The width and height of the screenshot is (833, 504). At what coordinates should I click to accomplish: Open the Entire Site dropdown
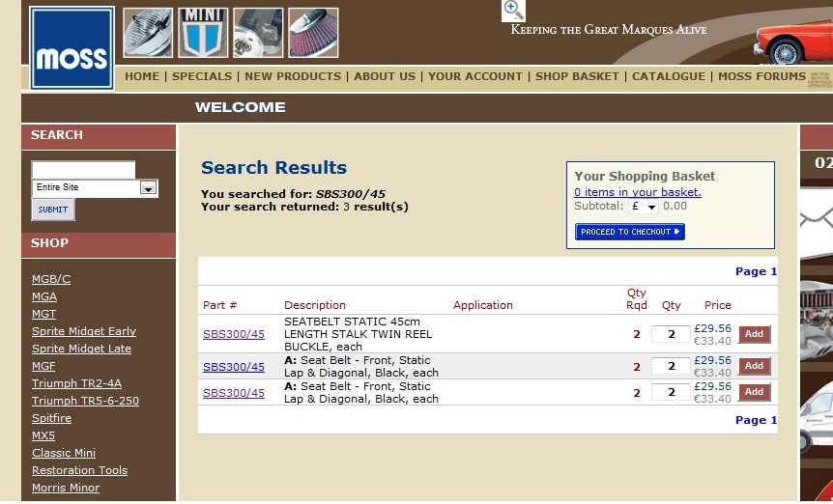click(95, 188)
